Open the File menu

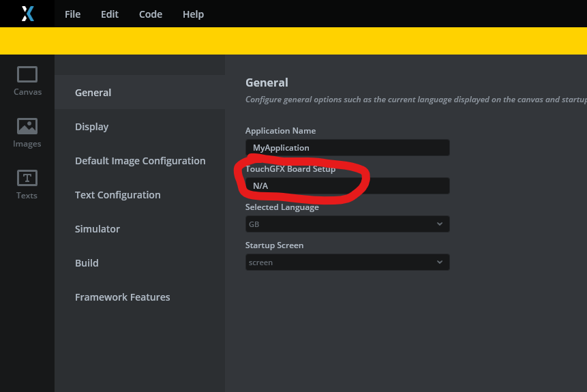tap(72, 14)
